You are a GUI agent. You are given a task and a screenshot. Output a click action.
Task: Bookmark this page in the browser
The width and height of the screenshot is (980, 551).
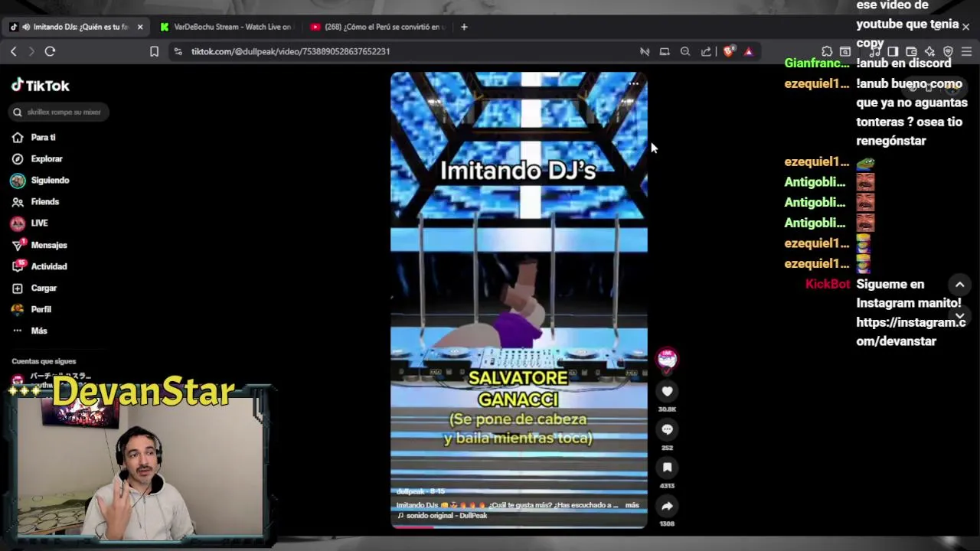pyautogui.click(x=154, y=51)
